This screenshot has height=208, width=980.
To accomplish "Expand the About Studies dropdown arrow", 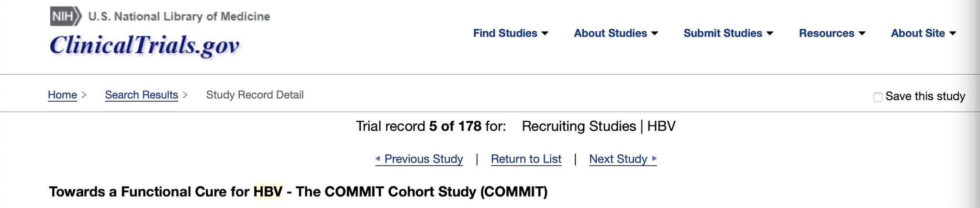I will coord(655,34).
